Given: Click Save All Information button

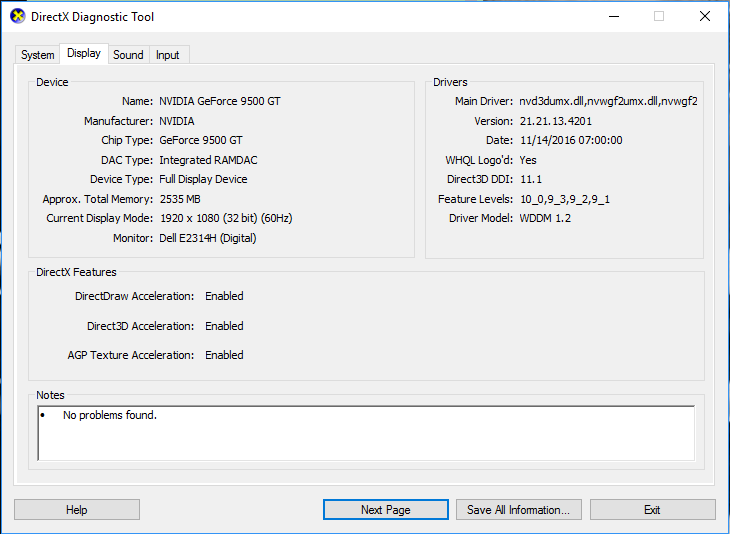Looking at the screenshot, I should 519,510.
